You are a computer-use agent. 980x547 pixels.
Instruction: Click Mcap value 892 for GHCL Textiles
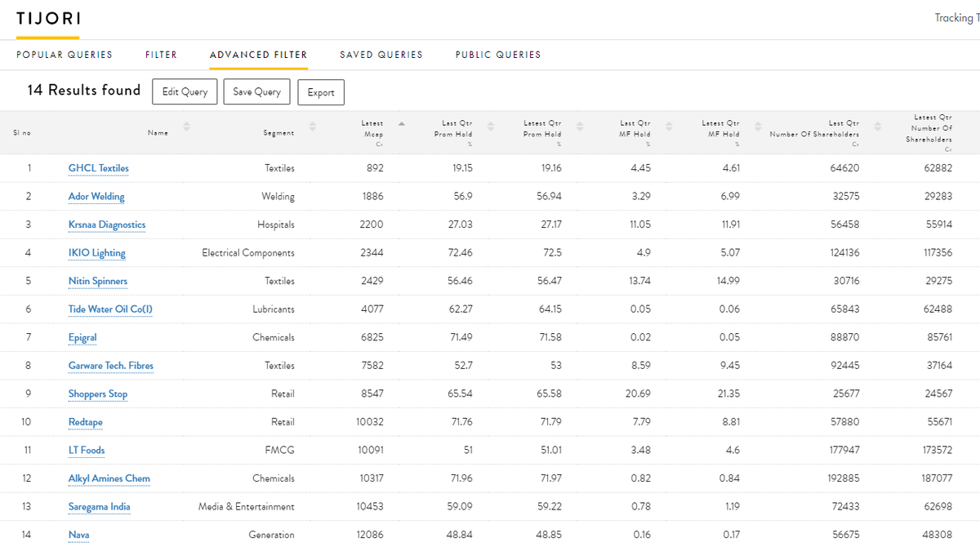375,168
